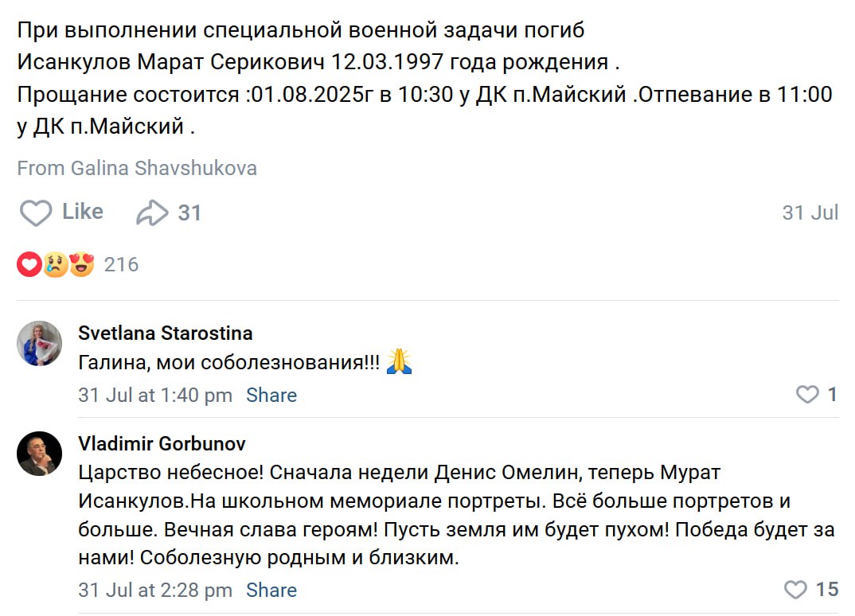Open Svetlana Starostina's avatar picture
855x616 pixels.
click(40, 344)
